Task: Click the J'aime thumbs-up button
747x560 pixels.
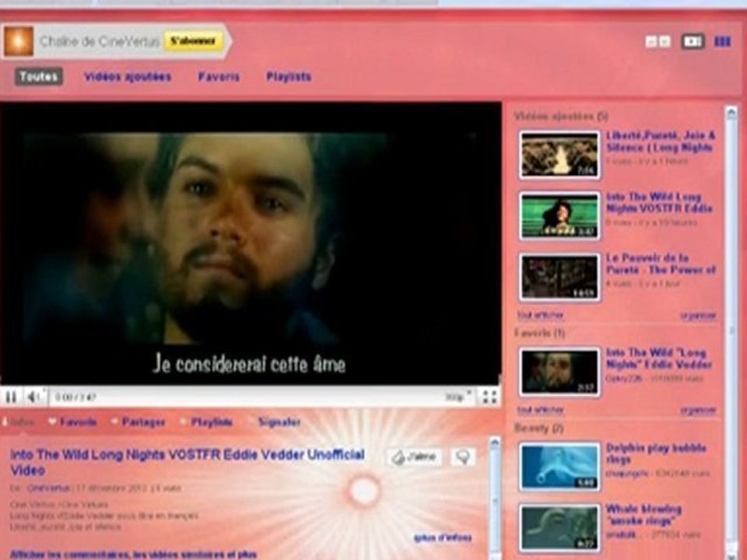Action: pos(414,457)
